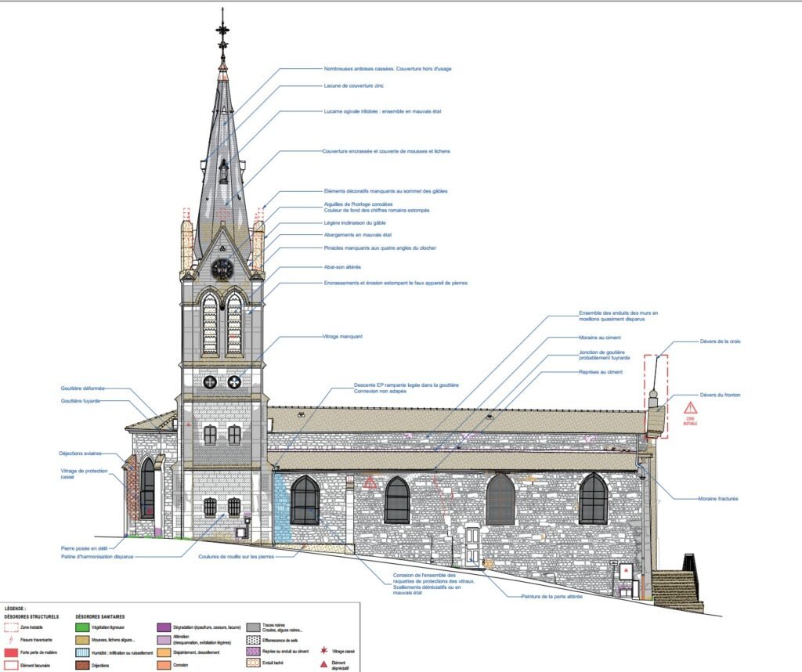Image resolution: width=802 pixels, height=672 pixels.
Task: Click annotation 'Couverture encrassée et couverte de mousses'
Action: (386, 151)
